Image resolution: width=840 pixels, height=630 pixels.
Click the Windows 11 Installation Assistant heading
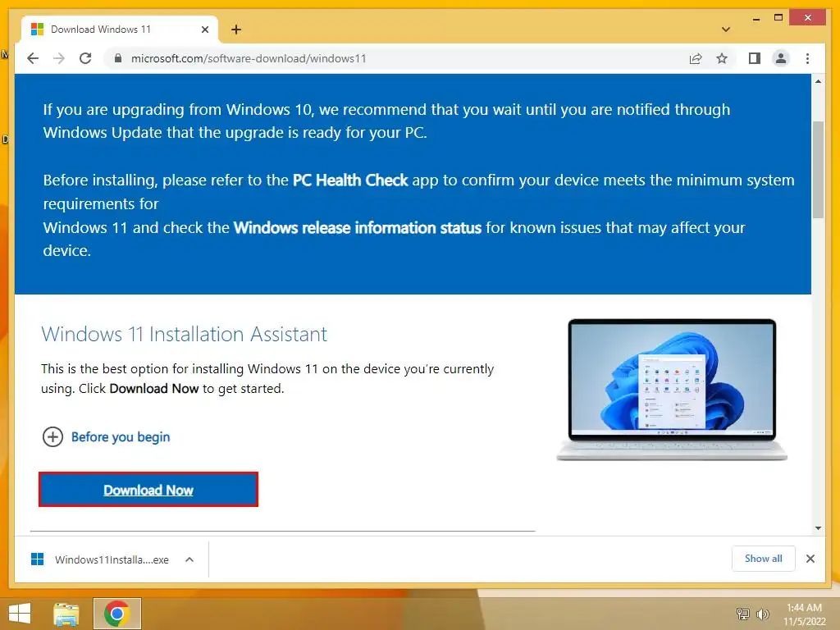pyautogui.click(x=185, y=335)
